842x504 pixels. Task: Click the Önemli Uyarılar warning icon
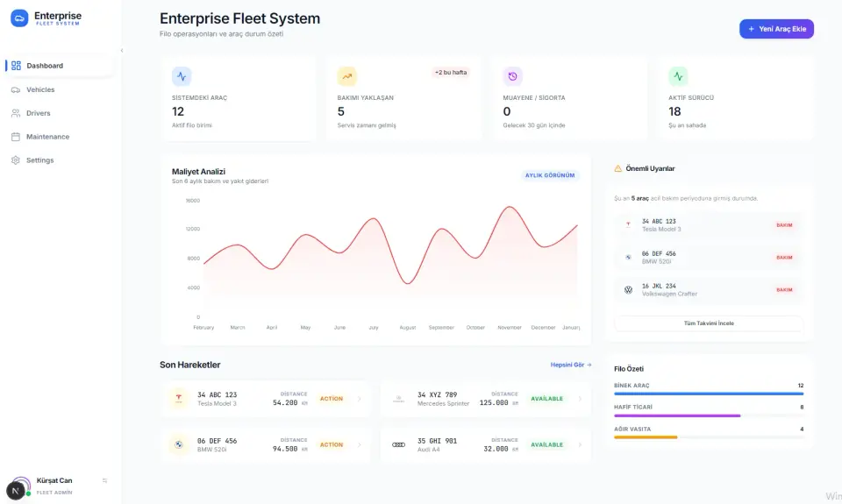(618, 168)
